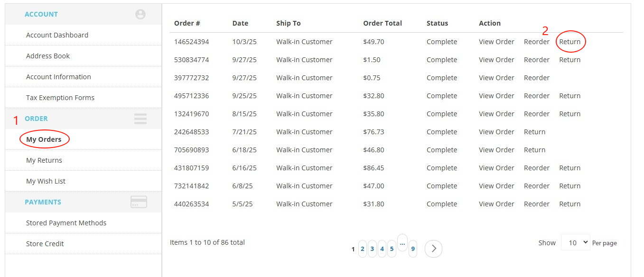
Task: Go to Account Dashboard
Action: (57, 35)
